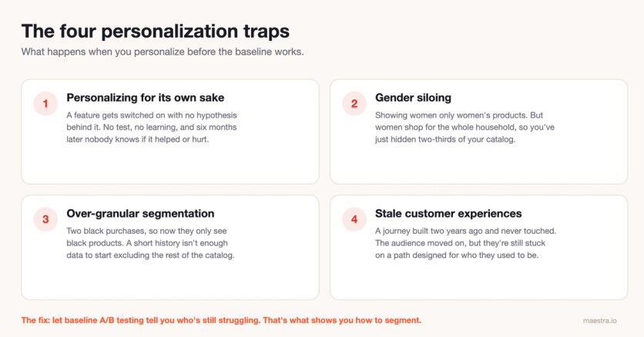Click the 'women shop for the whole household' text

pyautogui.click(x=465, y=127)
